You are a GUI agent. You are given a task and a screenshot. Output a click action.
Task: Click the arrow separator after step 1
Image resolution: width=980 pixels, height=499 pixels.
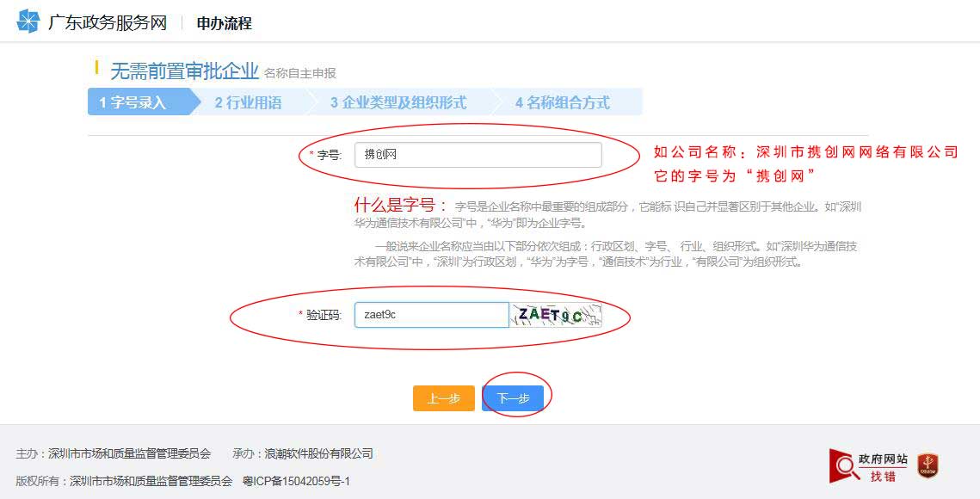click(191, 102)
